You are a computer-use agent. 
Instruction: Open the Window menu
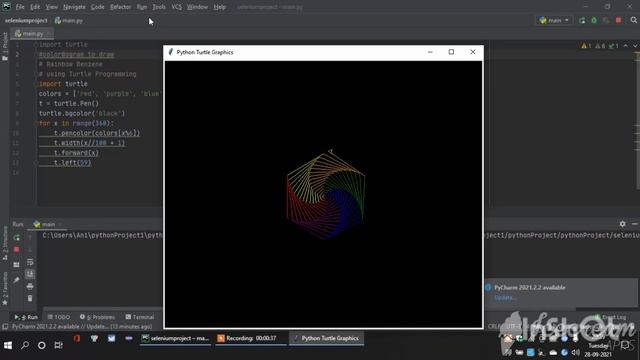pos(198,7)
